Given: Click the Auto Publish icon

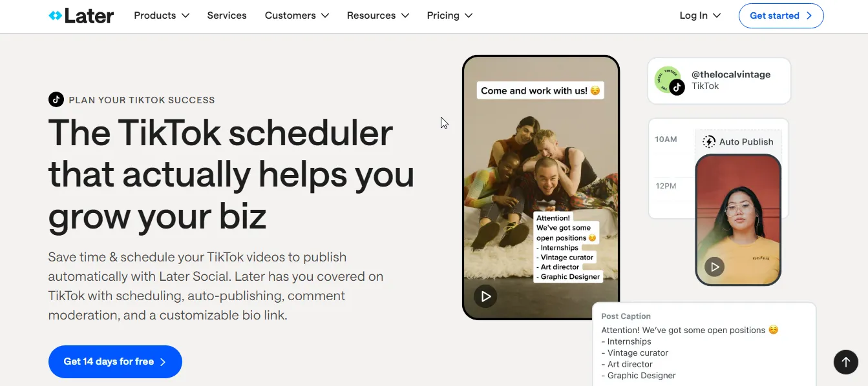Looking at the screenshot, I should click(709, 141).
